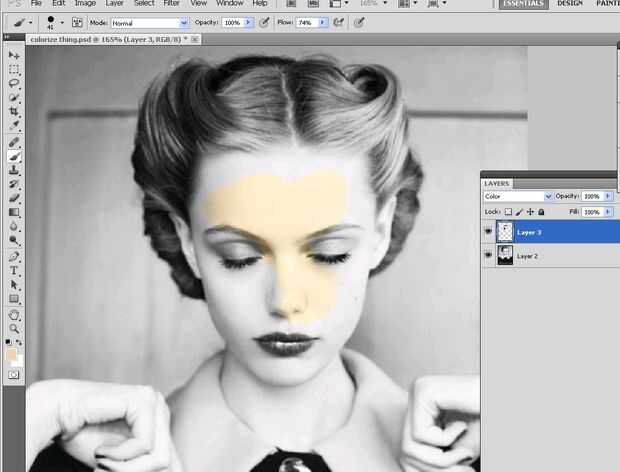Select the Hand tool
Screen dimensions: 620x472
[14, 314]
